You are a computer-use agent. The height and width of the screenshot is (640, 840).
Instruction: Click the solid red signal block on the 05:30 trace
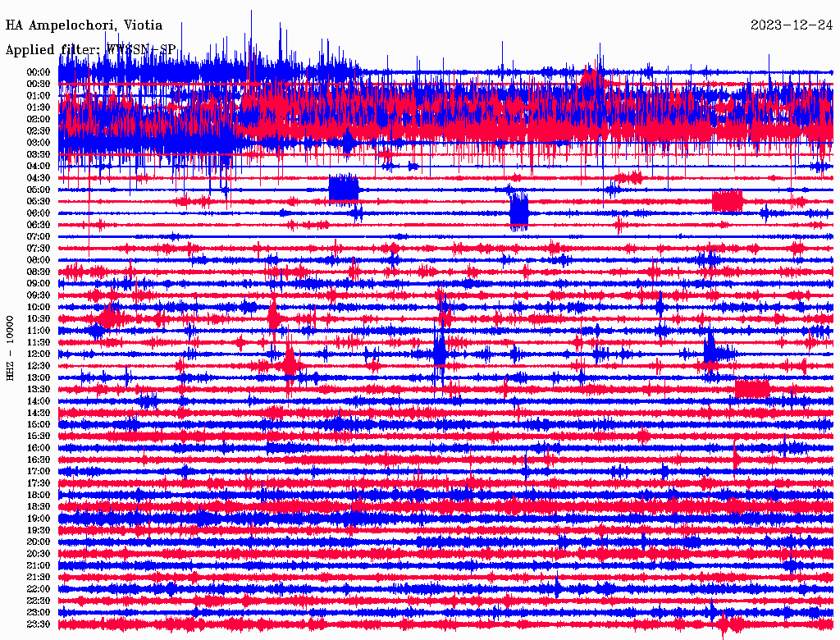pos(727,201)
